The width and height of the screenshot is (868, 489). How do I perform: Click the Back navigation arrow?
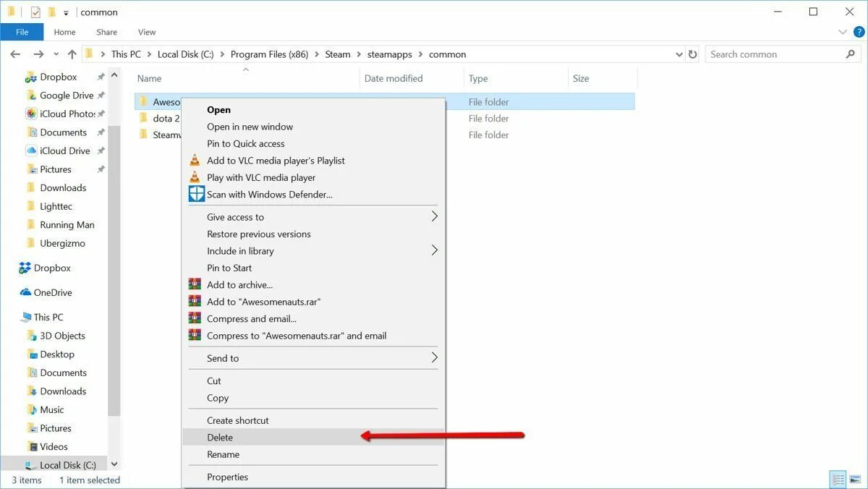[x=15, y=54]
